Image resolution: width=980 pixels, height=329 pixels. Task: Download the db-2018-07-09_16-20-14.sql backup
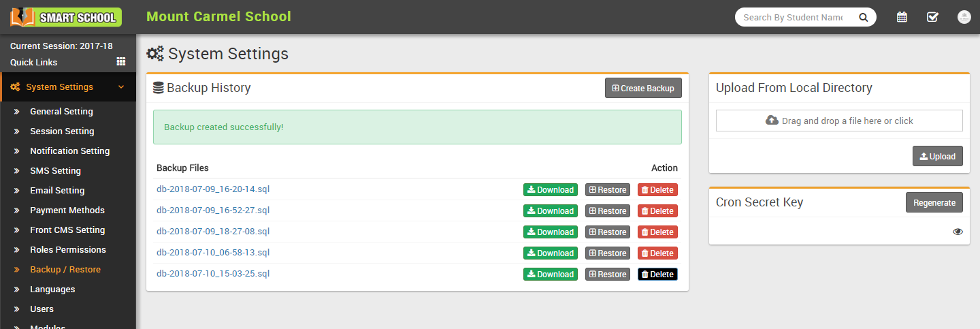tap(550, 190)
